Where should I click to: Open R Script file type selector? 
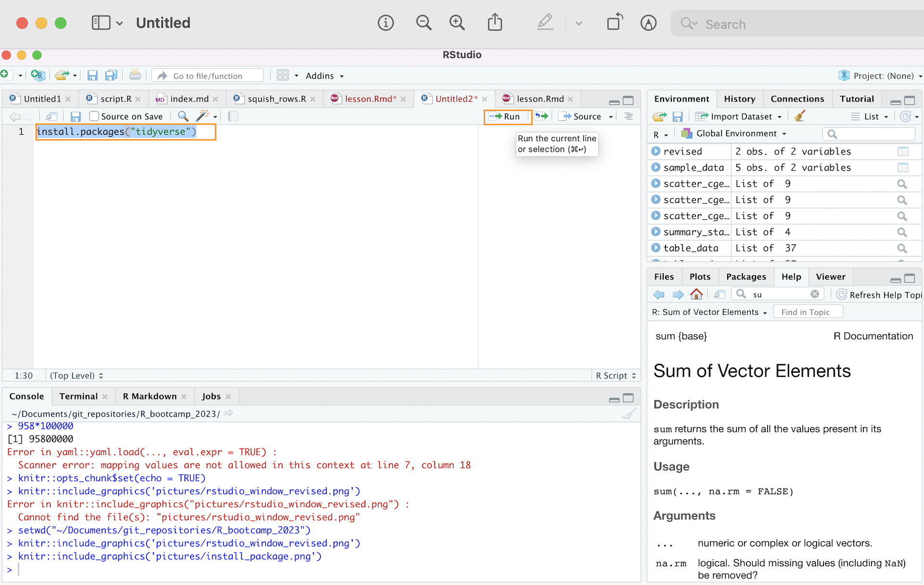(x=616, y=375)
